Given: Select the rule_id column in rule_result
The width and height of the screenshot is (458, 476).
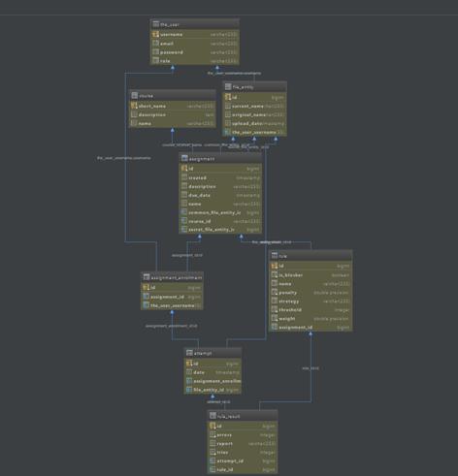Looking at the screenshot, I should (243, 470).
